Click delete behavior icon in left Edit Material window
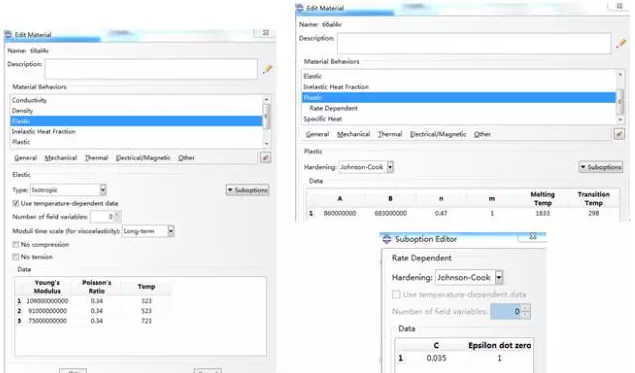Image resolution: width=635 pixels, height=373 pixels. tap(265, 158)
